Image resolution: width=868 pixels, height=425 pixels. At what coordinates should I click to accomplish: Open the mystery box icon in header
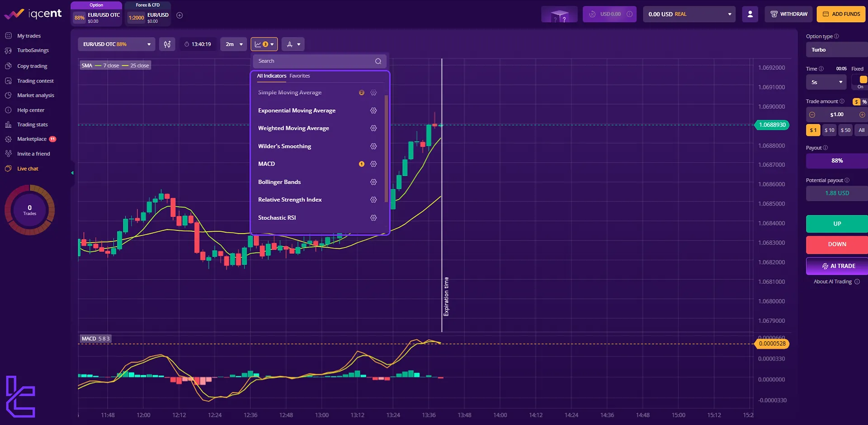559,14
